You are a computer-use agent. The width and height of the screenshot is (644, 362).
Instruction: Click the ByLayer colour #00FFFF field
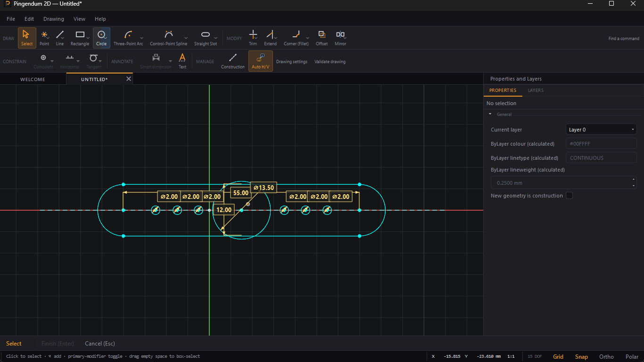[601, 144]
